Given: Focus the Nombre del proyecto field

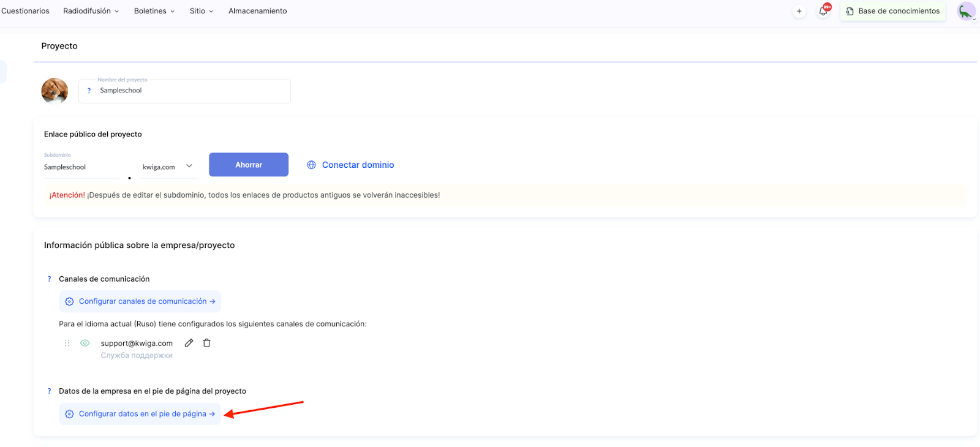Looking at the screenshot, I should point(184,91).
